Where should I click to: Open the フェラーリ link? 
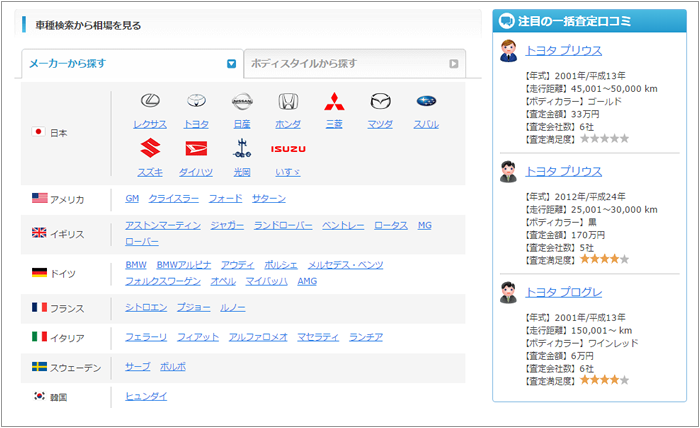coord(146,337)
